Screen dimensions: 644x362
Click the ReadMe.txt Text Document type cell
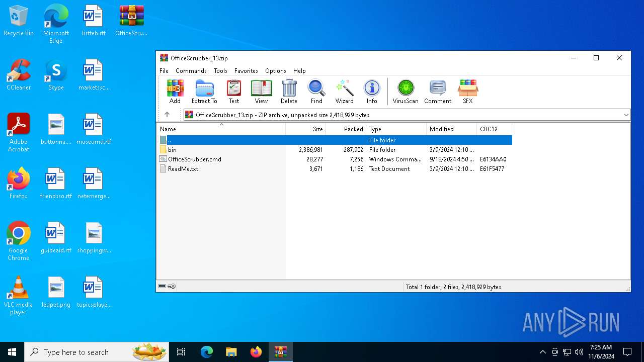click(x=389, y=168)
